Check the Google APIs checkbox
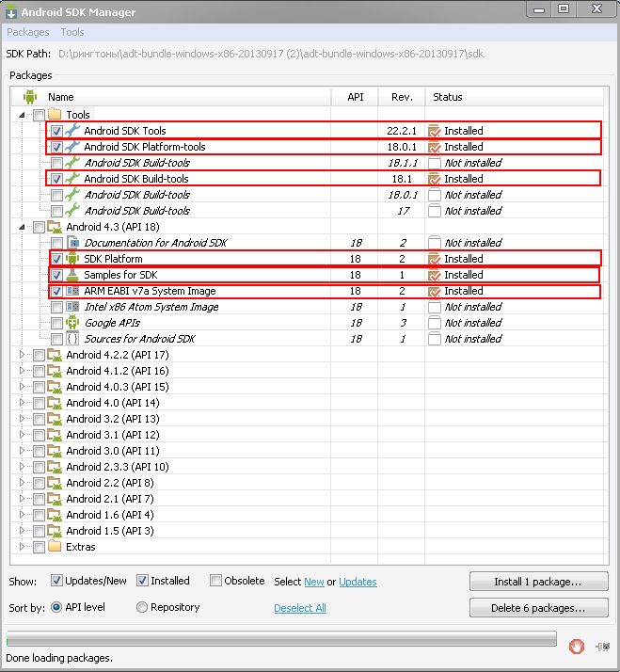620x672 pixels. pos(56,323)
